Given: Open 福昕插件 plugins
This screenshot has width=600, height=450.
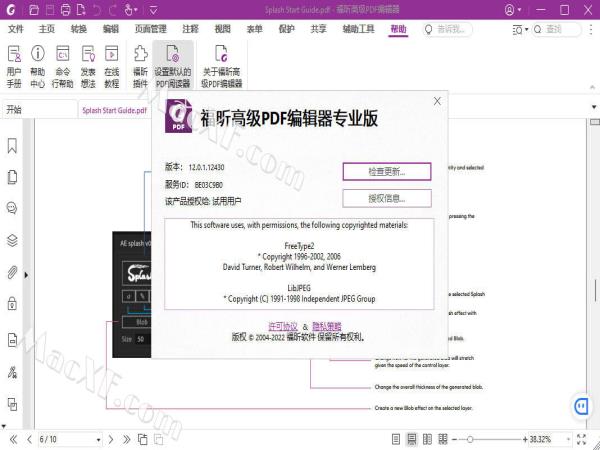Looking at the screenshot, I should (x=140, y=66).
